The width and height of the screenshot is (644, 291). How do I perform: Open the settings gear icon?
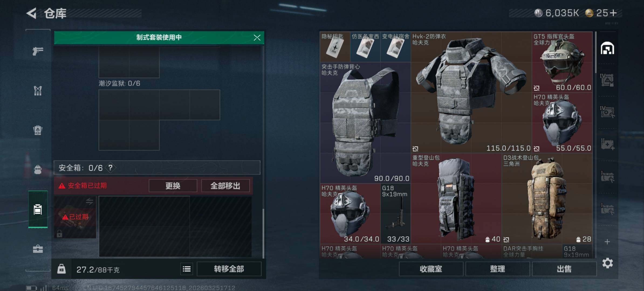[x=607, y=263]
